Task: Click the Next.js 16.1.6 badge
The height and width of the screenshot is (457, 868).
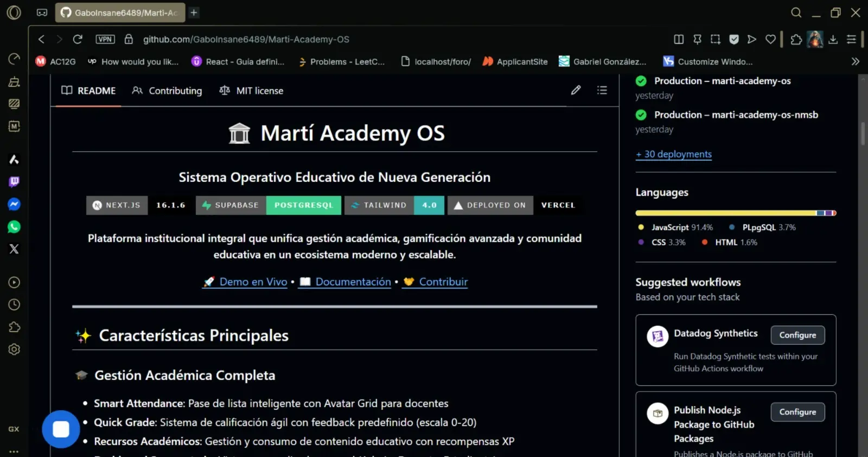Action: [139, 205]
